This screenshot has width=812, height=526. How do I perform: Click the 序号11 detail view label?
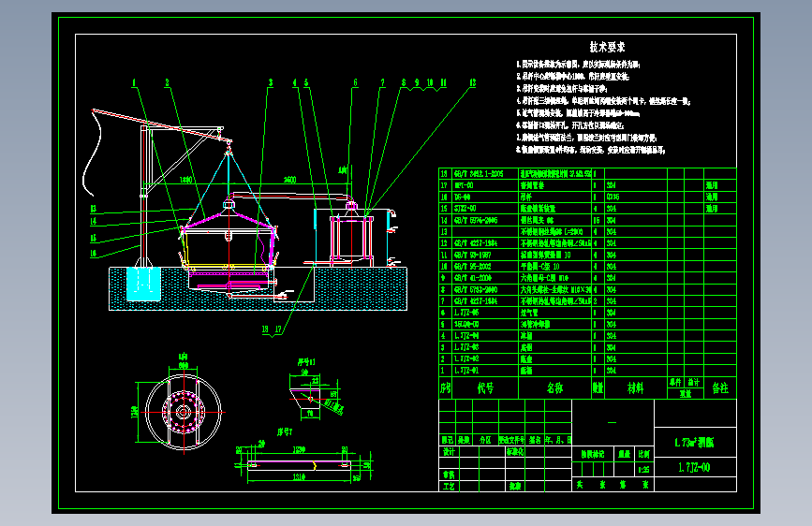[305, 362]
